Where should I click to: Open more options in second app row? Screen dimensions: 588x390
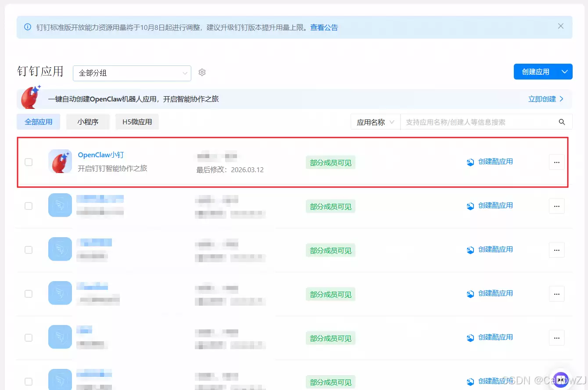point(556,206)
